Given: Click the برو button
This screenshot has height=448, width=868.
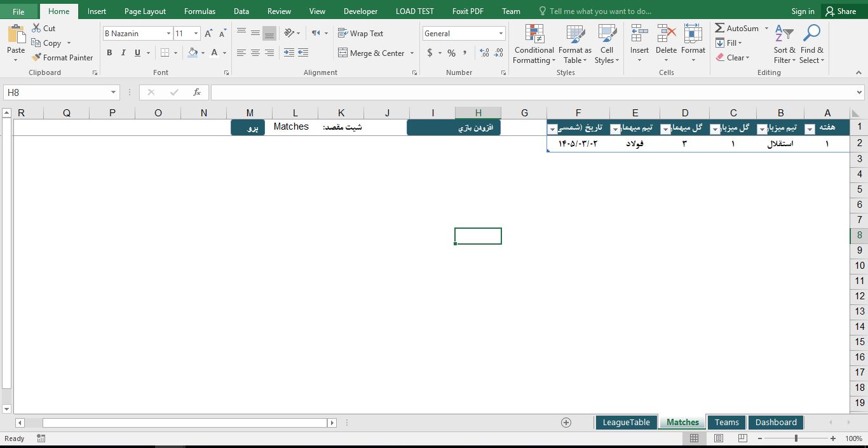Looking at the screenshot, I should coord(248,128).
